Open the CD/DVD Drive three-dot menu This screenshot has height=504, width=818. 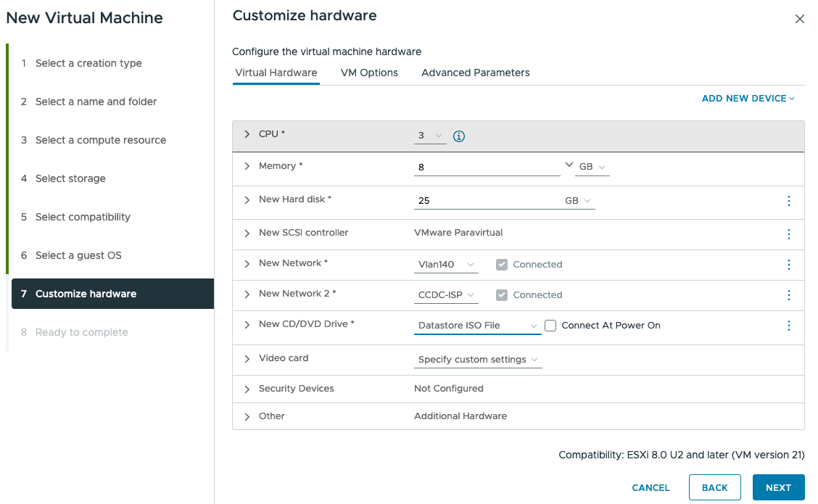pyautogui.click(x=789, y=326)
